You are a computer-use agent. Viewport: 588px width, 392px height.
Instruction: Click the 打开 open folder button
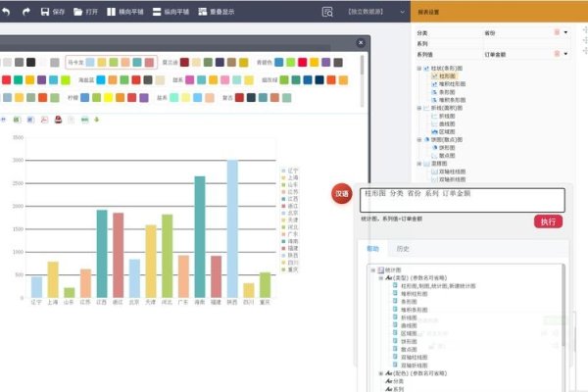(85, 12)
